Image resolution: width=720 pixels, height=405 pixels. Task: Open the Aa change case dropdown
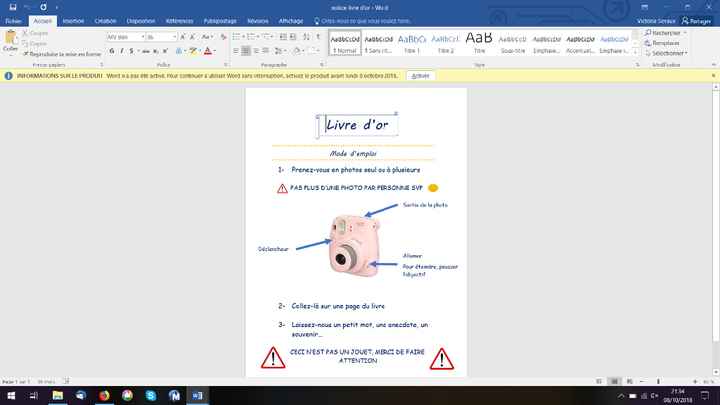207,37
